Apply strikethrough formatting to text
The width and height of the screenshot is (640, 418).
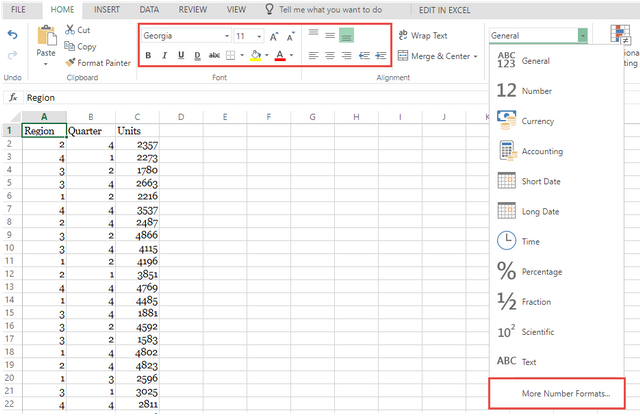tap(214, 56)
